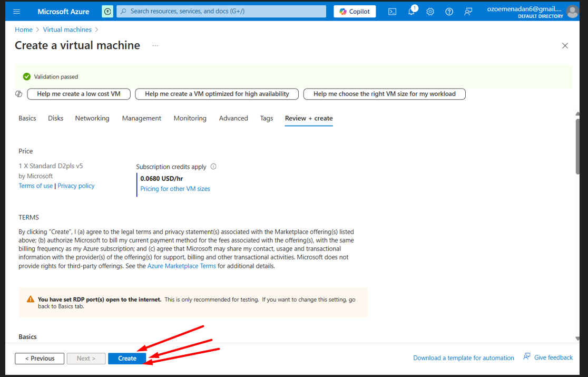Image resolution: width=588 pixels, height=377 pixels.
Task: Go to Home breadcrumb
Action: click(x=24, y=30)
